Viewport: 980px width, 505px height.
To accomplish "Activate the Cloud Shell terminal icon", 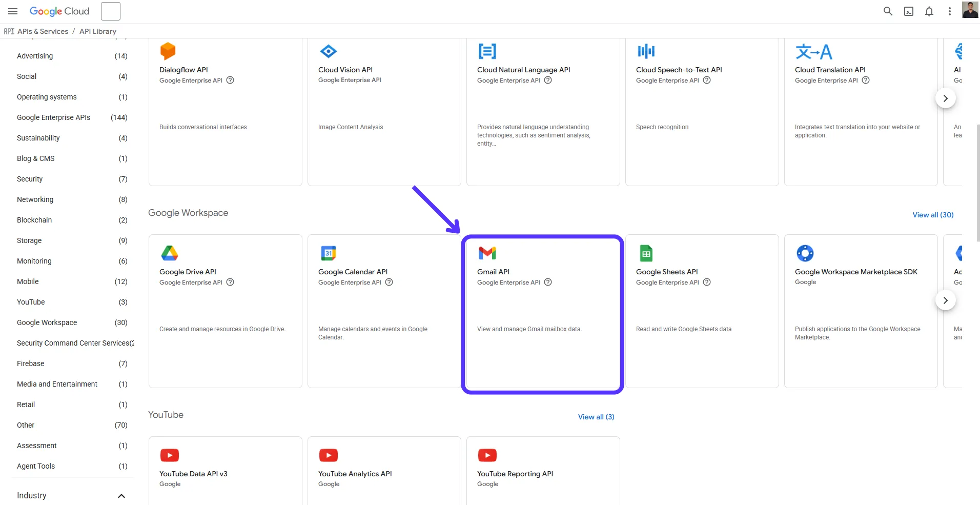I will pyautogui.click(x=909, y=11).
